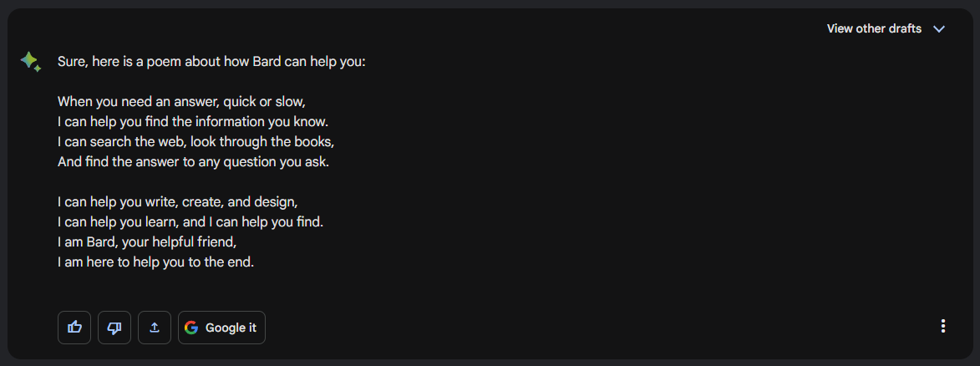Select the line about finding information you know

point(198,122)
